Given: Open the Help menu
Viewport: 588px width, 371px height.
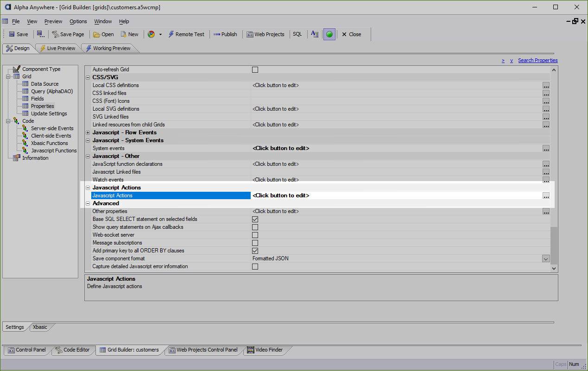Looking at the screenshot, I should pyautogui.click(x=124, y=21).
